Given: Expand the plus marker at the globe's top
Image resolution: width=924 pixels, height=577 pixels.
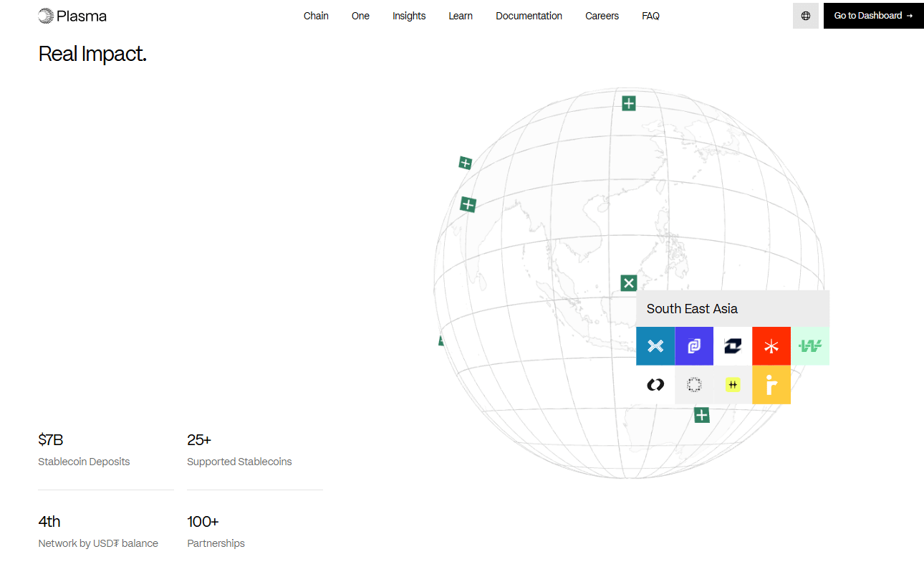Looking at the screenshot, I should coord(629,104).
